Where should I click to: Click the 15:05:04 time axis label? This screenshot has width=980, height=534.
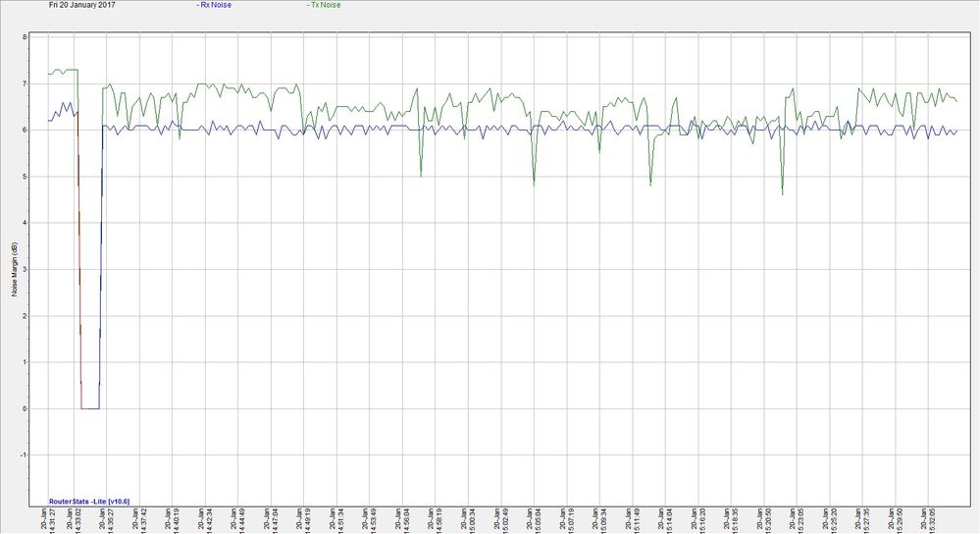535,520
